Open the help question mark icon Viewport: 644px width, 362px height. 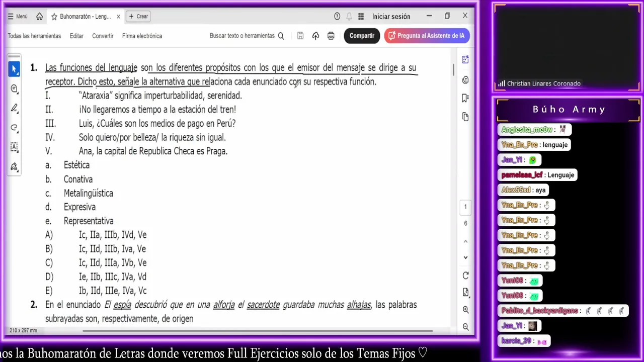[337, 17]
